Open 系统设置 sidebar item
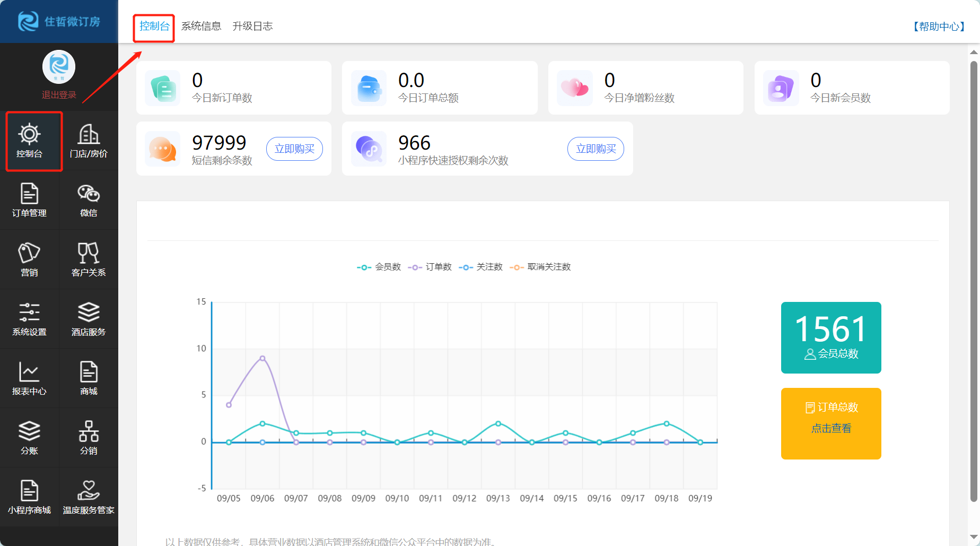 pyautogui.click(x=29, y=319)
